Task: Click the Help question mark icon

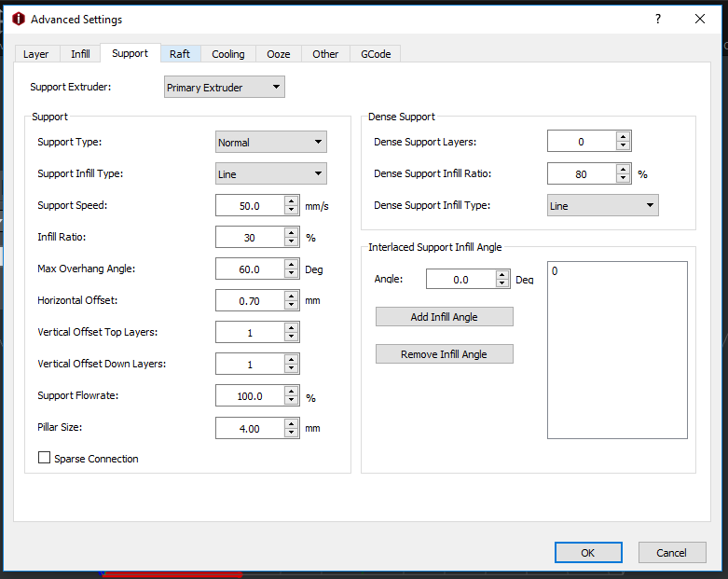Action: point(657,19)
